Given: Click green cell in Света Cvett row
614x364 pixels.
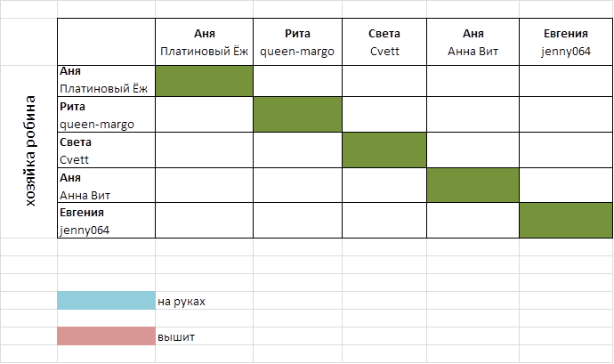Looking at the screenshot, I should 384,150.
